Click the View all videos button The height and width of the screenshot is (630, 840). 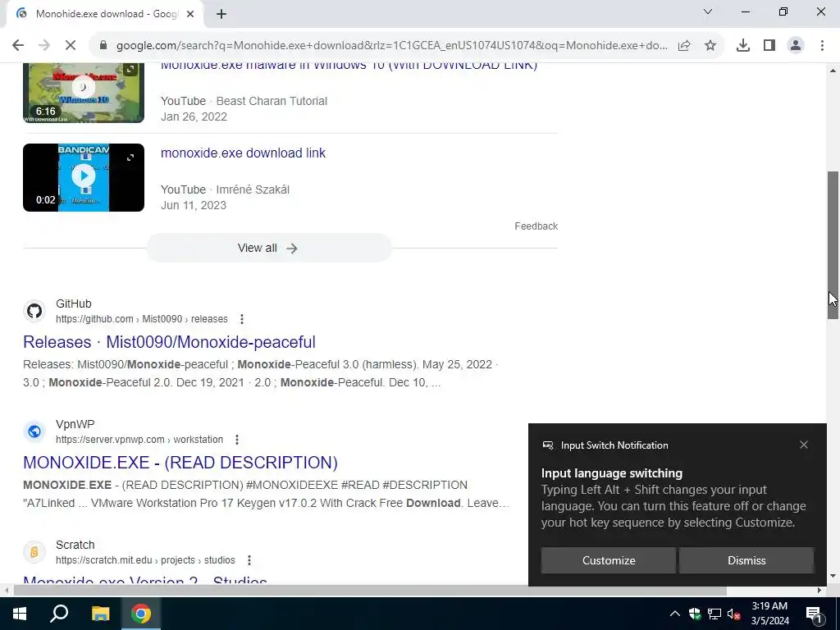(x=269, y=248)
